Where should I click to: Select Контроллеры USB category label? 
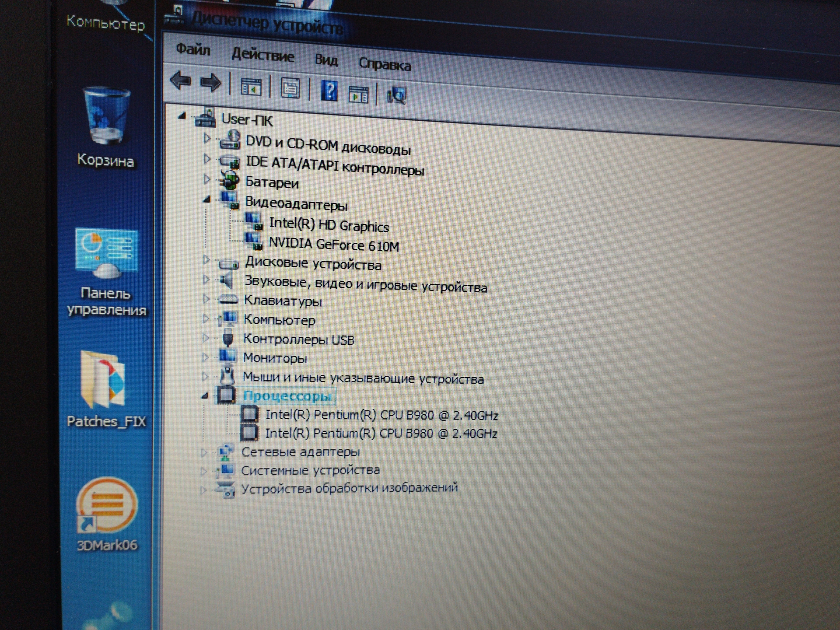click(298, 339)
